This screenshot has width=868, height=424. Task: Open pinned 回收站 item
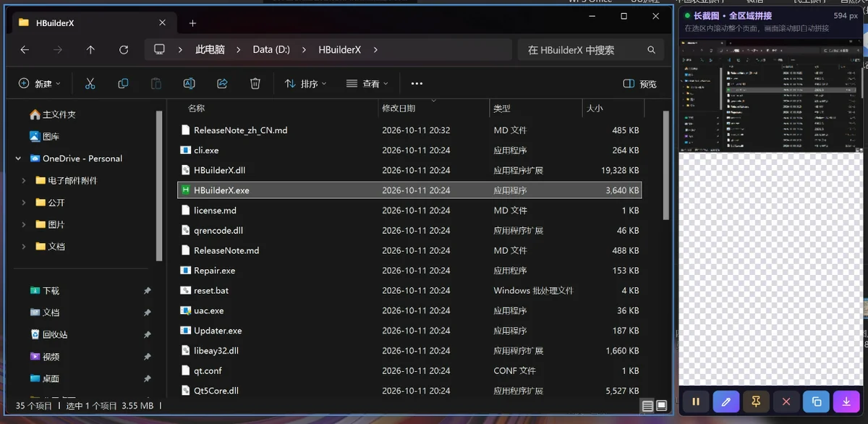pos(49,334)
